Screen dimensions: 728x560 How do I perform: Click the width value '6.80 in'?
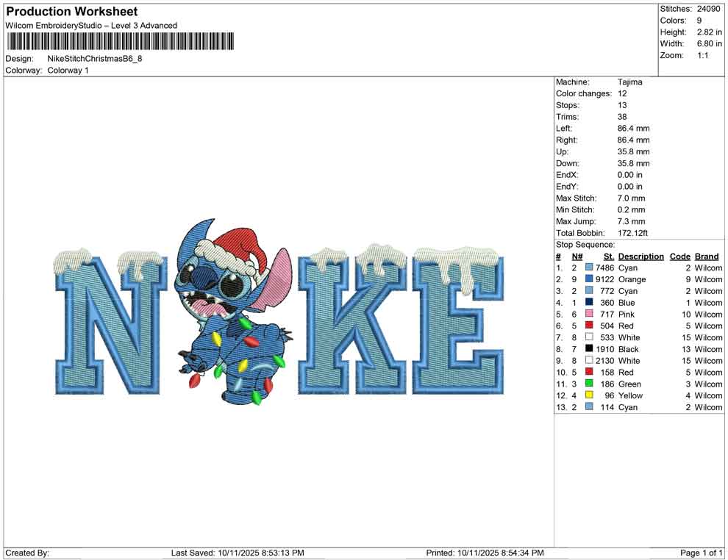click(710, 43)
